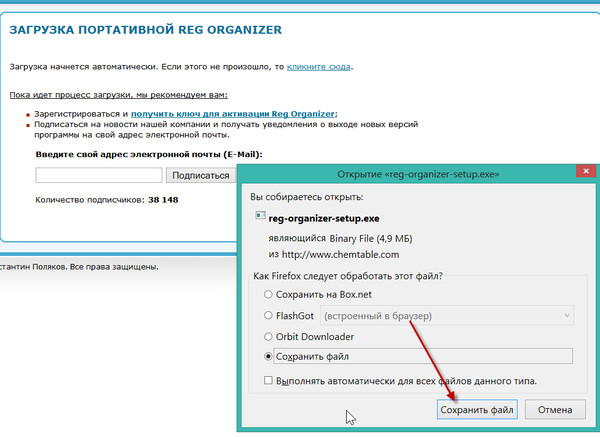Focus the E-Mail address input field

[99, 175]
